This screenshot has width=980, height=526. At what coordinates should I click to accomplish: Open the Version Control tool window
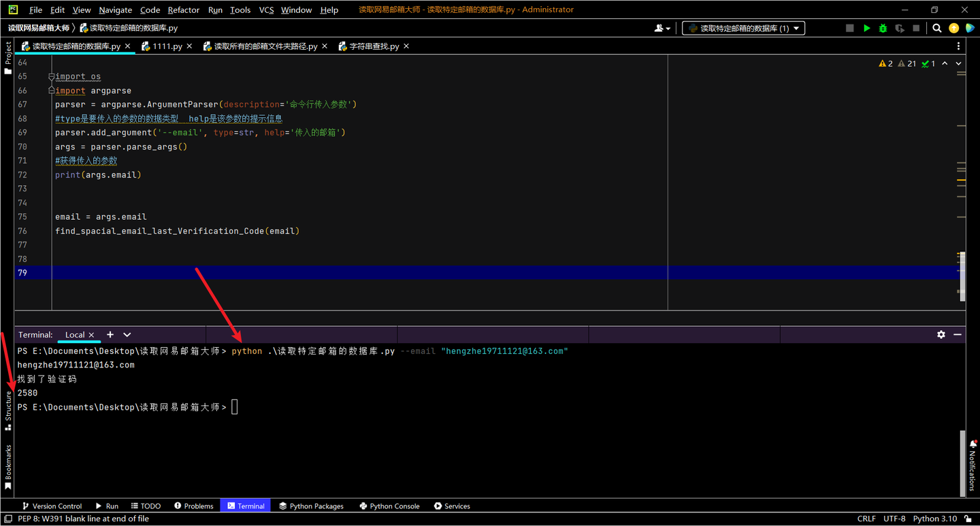point(52,506)
